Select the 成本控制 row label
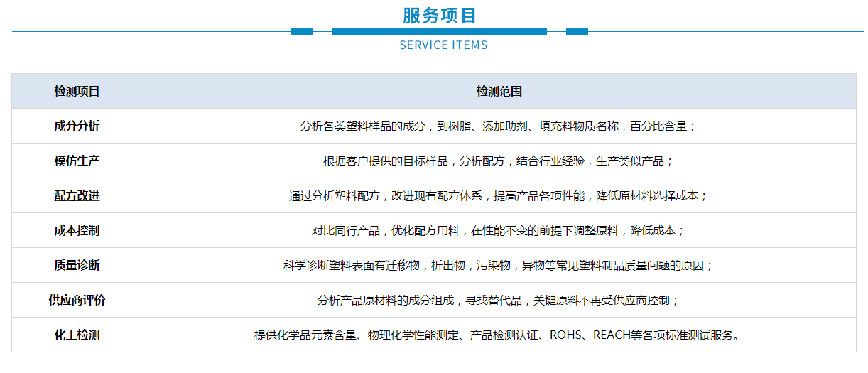The width and height of the screenshot is (868, 373). tap(77, 230)
